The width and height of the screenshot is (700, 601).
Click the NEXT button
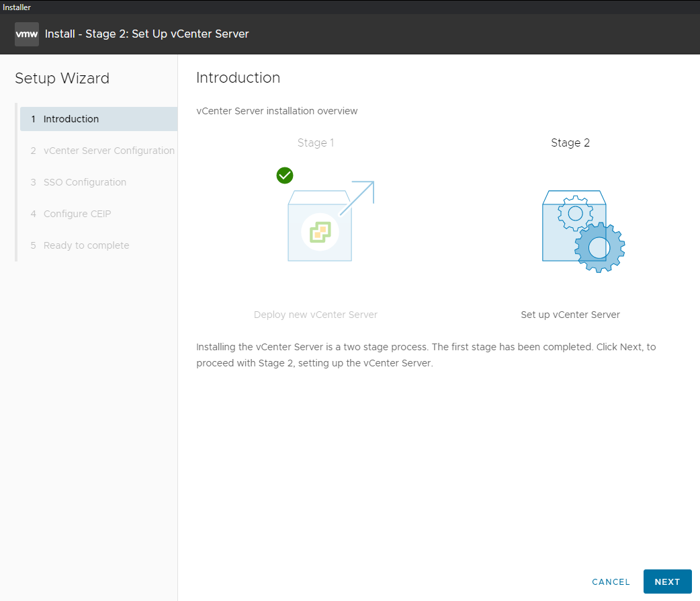pos(667,582)
